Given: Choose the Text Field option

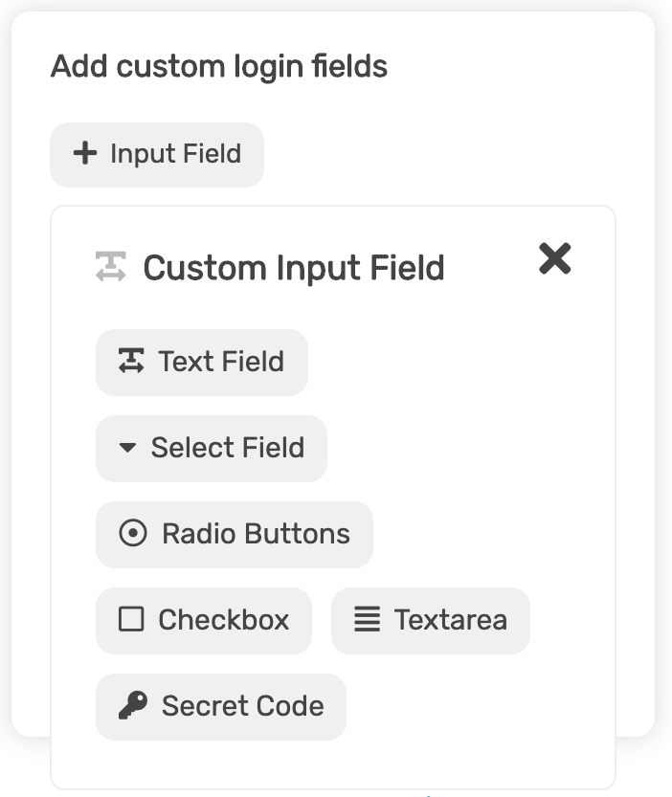Looking at the screenshot, I should (x=201, y=363).
